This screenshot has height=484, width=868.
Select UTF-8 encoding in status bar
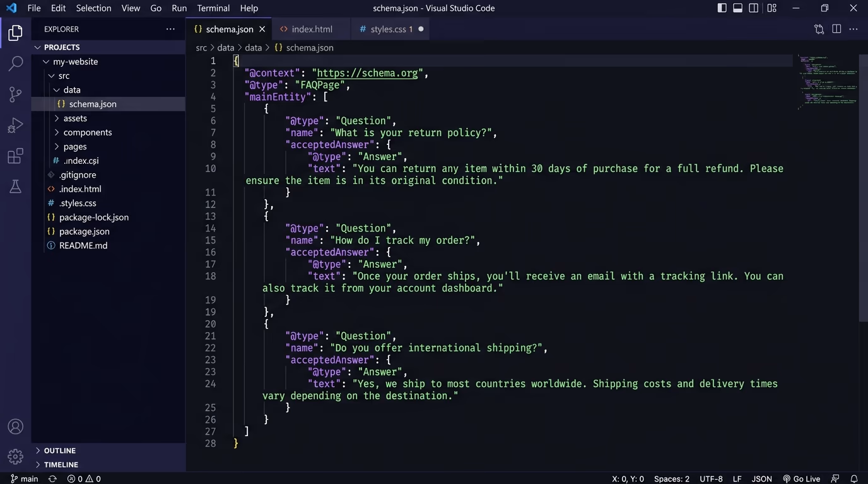pos(711,478)
